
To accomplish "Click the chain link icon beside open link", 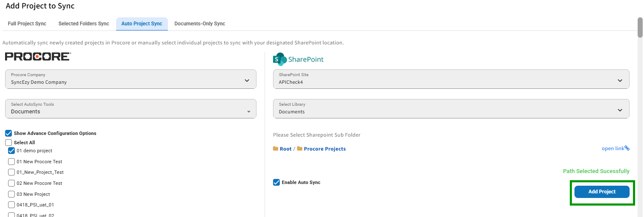I will pos(627,148).
